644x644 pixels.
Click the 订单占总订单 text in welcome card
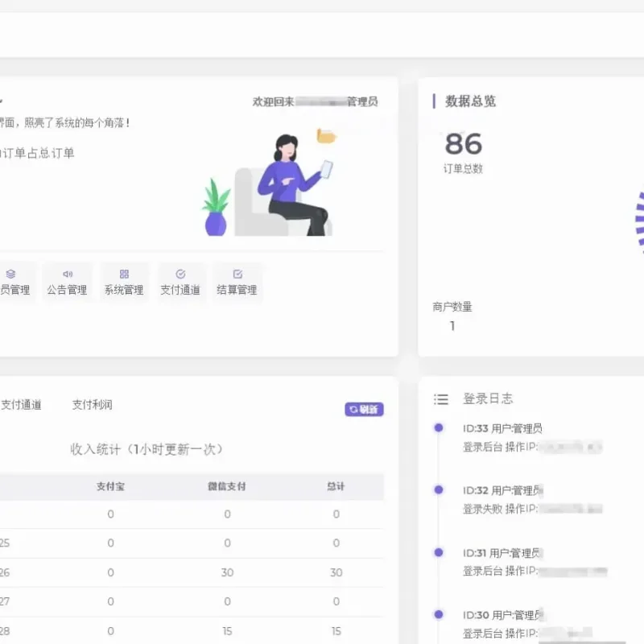click(37, 153)
